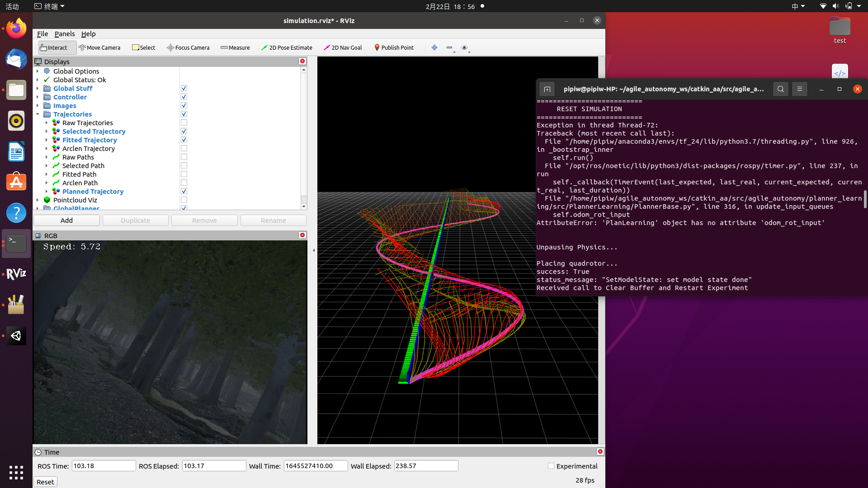868x488 pixels.
Task: Click the add tool plus icon
Action: 434,47
